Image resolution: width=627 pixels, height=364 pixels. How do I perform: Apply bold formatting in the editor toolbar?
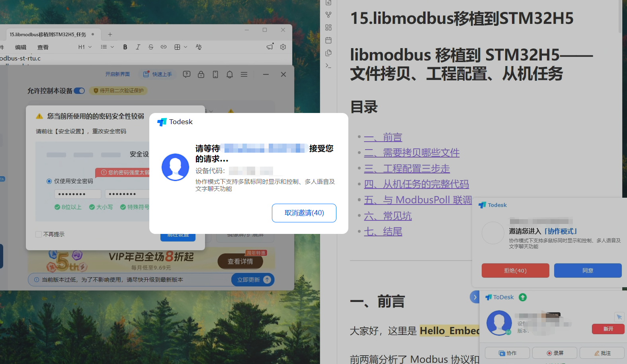[125, 47]
